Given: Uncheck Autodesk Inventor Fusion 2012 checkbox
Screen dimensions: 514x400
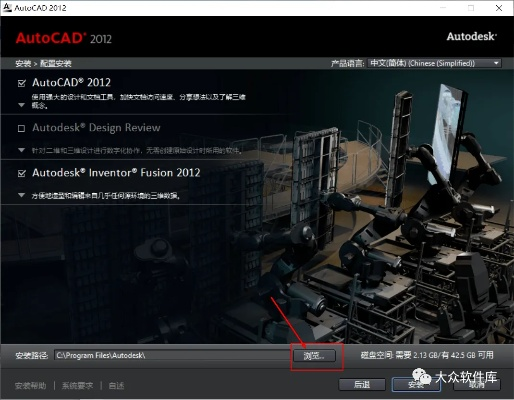Looking at the screenshot, I should pyautogui.click(x=22, y=173).
